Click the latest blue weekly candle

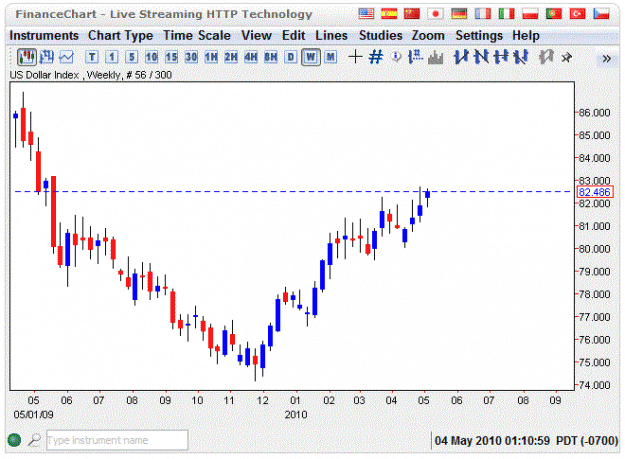[427, 194]
